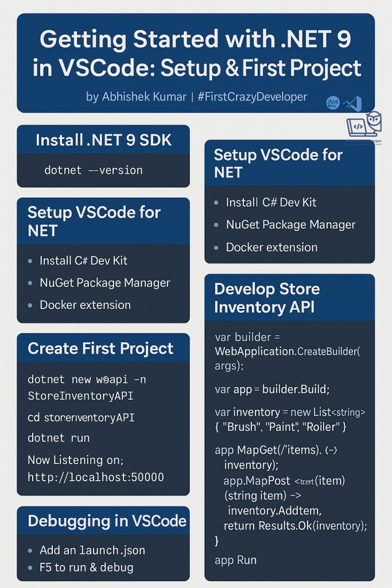The height and width of the screenshot is (588, 392).
Task: Click the main title about .NET 9
Action: point(196,54)
